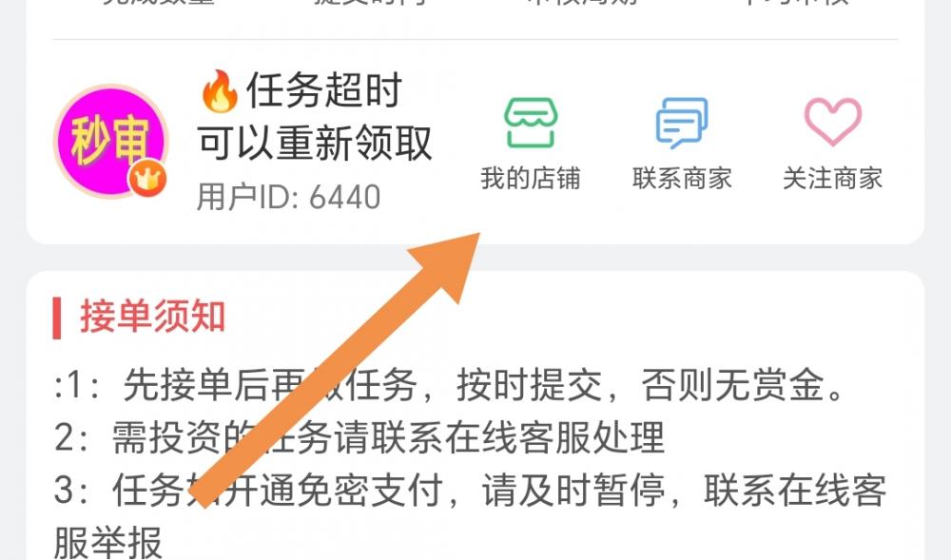
Task: Tap the blue 联系商家 chat bubble icon
Action: pos(682,123)
